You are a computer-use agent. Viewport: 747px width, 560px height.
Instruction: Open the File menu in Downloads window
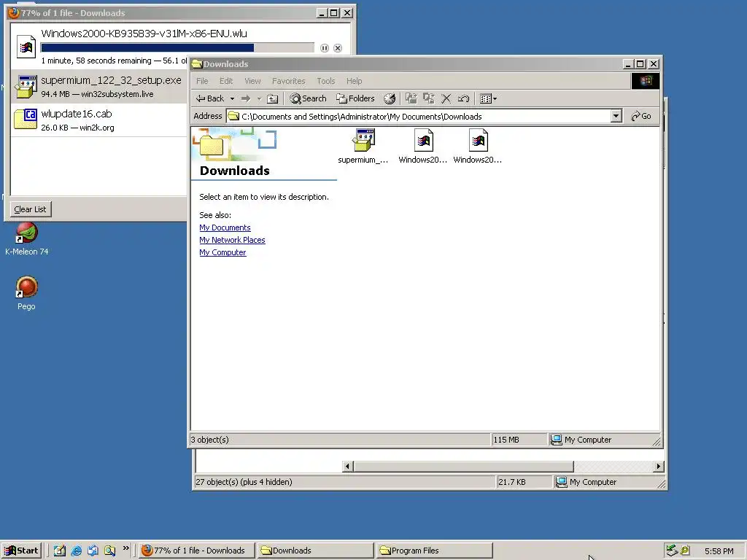tap(202, 81)
